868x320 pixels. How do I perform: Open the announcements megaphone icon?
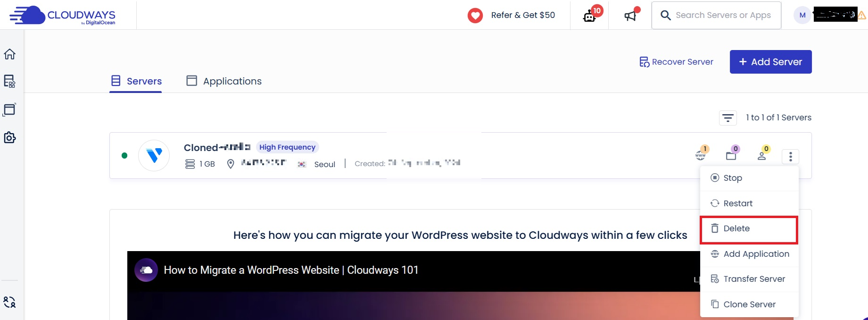(632, 15)
